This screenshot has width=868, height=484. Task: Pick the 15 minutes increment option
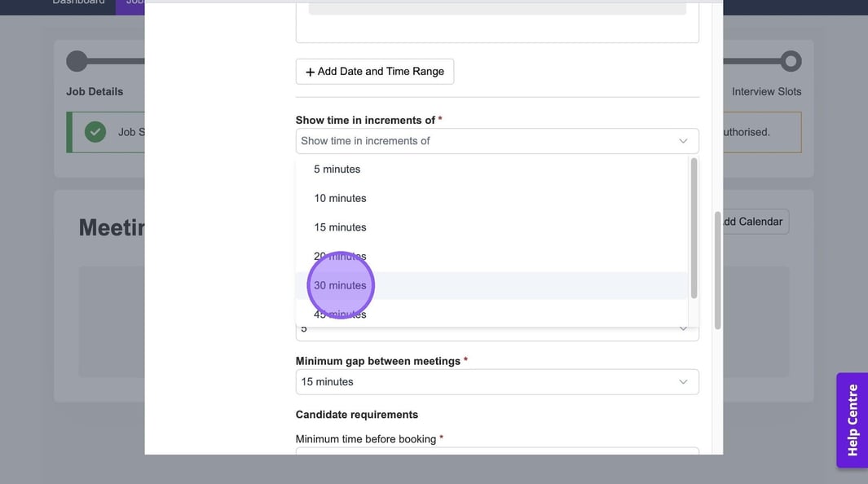pos(340,227)
